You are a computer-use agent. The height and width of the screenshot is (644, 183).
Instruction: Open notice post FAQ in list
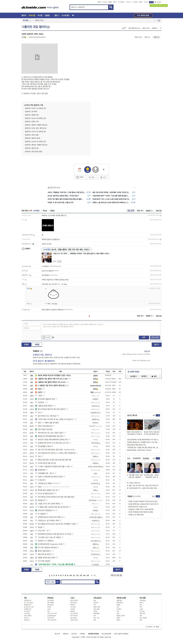click(40, 389)
